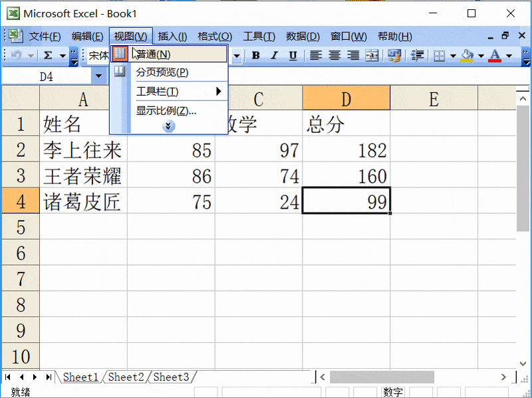Open the fill color dropdown arrow

coord(480,55)
